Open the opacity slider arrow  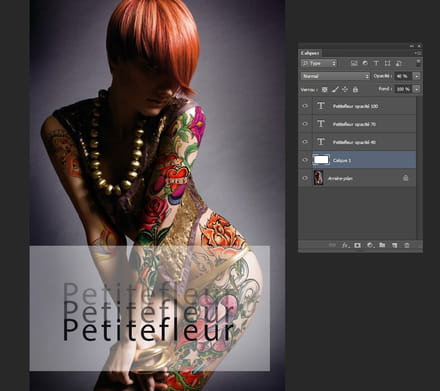[417, 76]
